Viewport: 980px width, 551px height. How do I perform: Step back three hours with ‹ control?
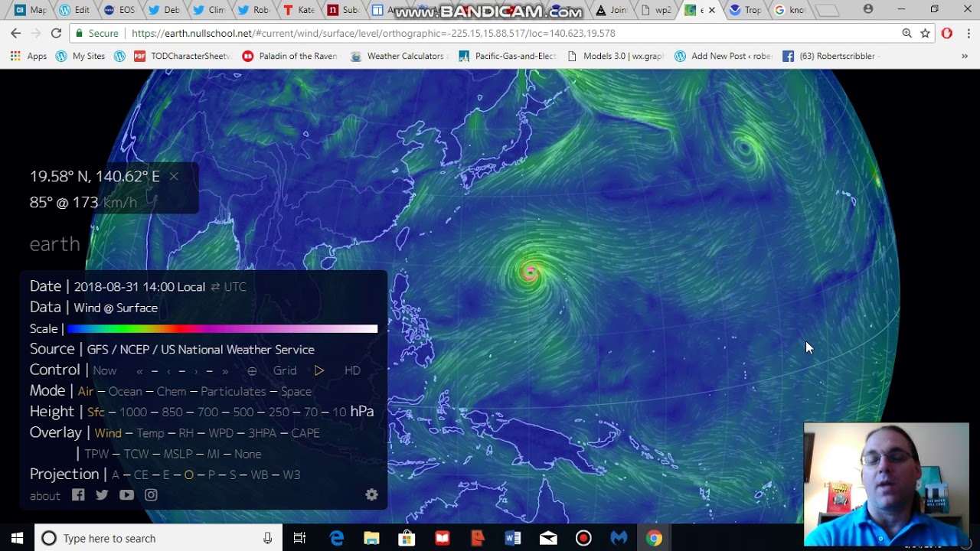tap(168, 370)
